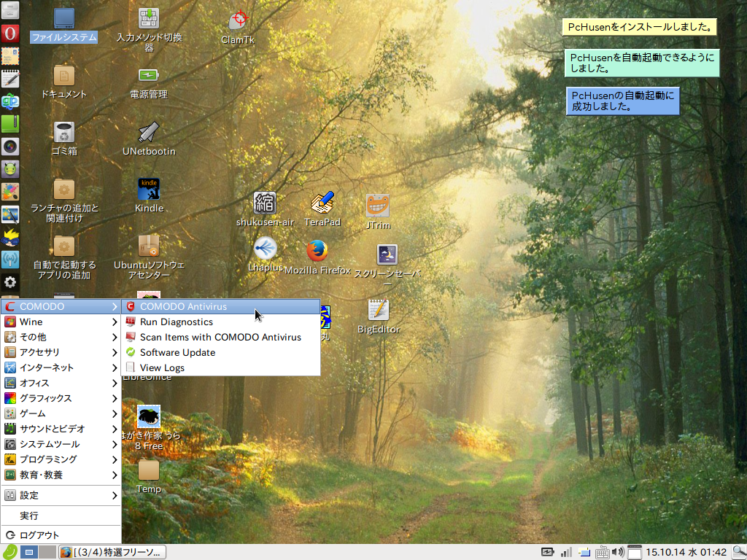Click the paint splash dock icon
This screenshot has width=747, height=560.
(x=10, y=192)
